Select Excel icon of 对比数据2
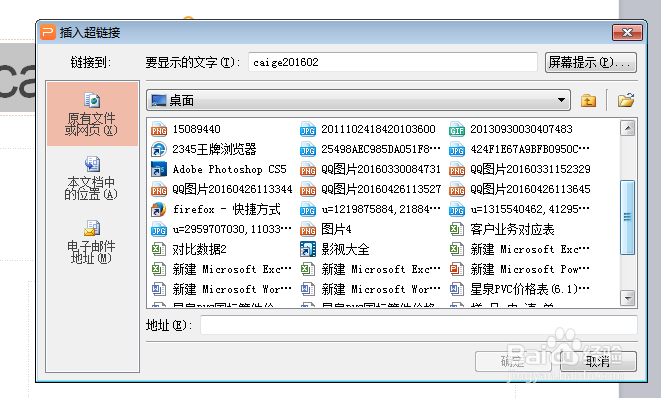This screenshot has width=661, height=398. (x=159, y=249)
